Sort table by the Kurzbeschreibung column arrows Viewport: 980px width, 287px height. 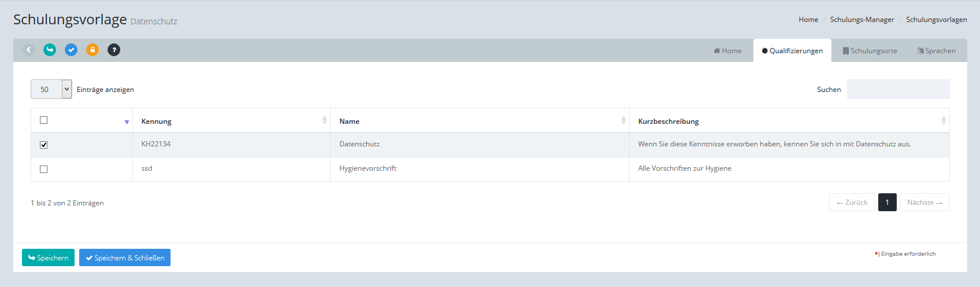coord(943,120)
